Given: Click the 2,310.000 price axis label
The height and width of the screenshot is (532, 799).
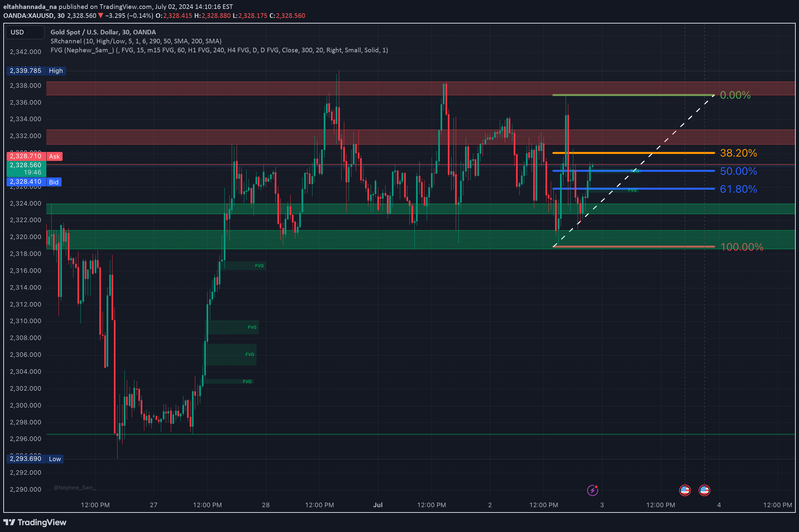Looking at the screenshot, I should point(25,321).
